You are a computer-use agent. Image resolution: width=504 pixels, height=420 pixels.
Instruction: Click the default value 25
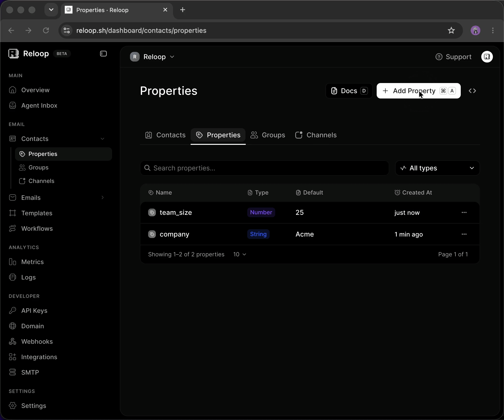(300, 212)
